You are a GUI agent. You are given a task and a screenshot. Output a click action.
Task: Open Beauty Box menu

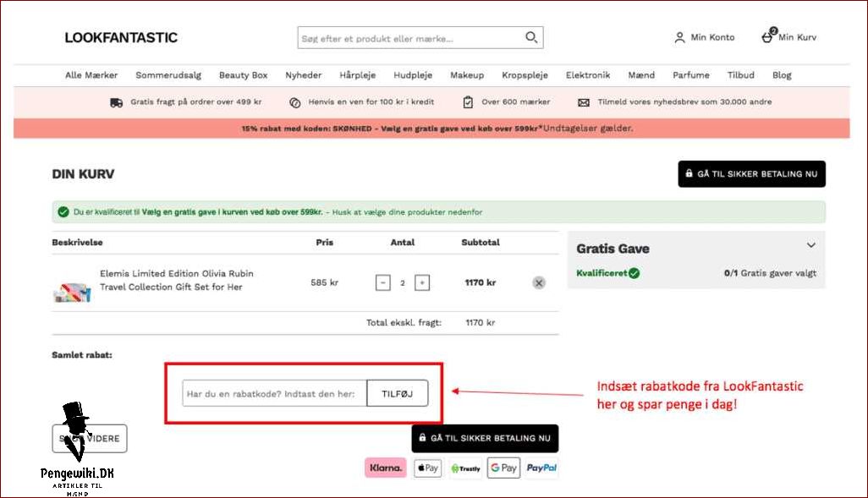click(x=243, y=75)
